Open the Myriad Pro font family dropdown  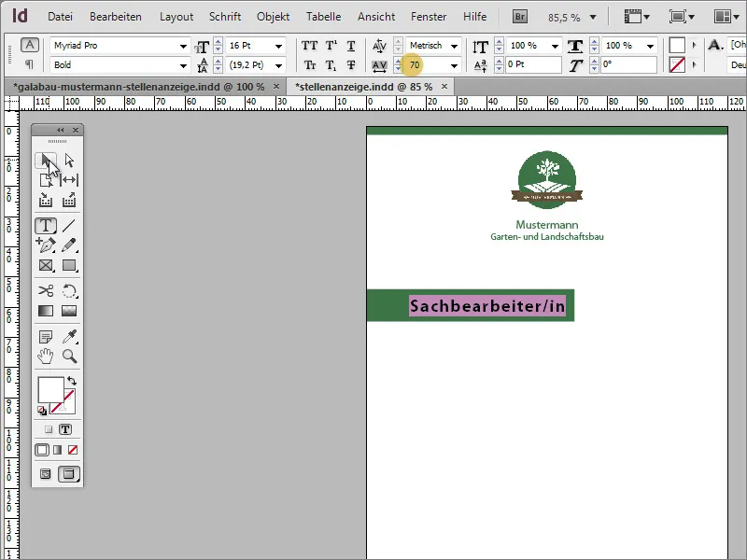click(183, 45)
